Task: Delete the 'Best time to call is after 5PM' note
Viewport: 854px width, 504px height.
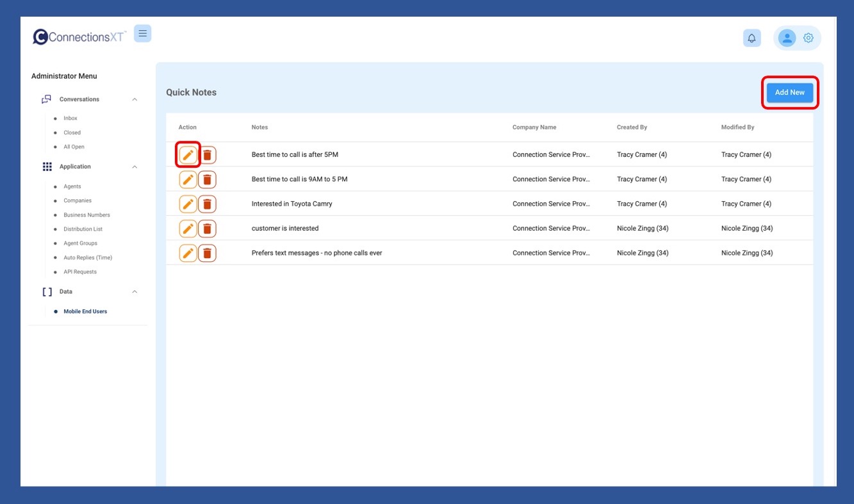Action: click(x=207, y=155)
